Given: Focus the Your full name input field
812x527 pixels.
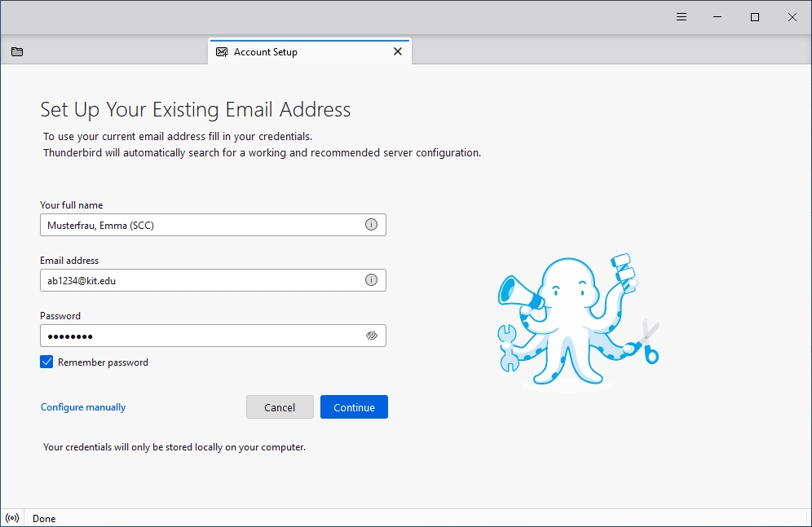Looking at the screenshot, I should [213, 225].
